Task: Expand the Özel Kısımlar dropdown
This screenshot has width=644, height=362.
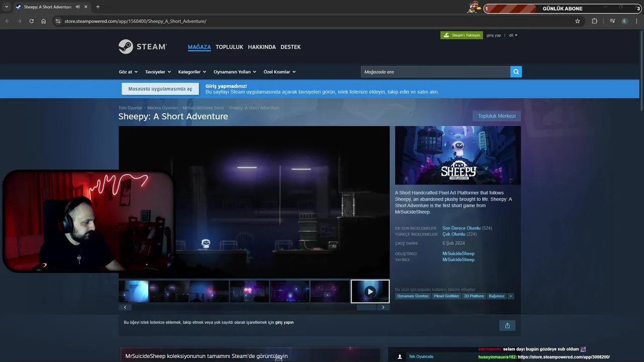Action: [x=280, y=72]
